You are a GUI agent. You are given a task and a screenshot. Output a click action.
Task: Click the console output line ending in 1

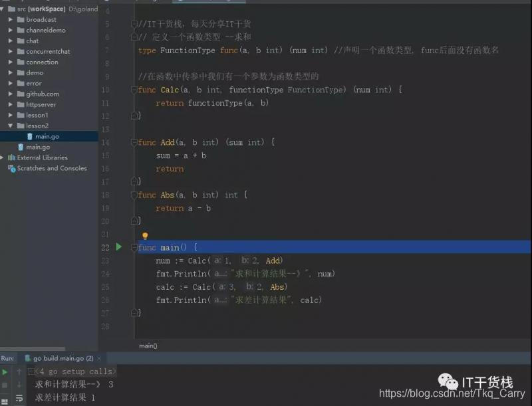(x=65, y=397)
